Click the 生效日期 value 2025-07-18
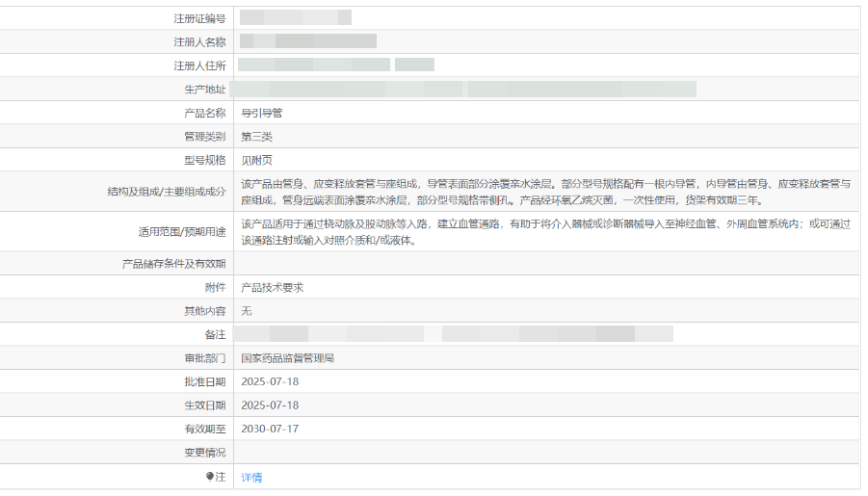The height and width of the screenshot is (496, 868). tap(270, 405)
